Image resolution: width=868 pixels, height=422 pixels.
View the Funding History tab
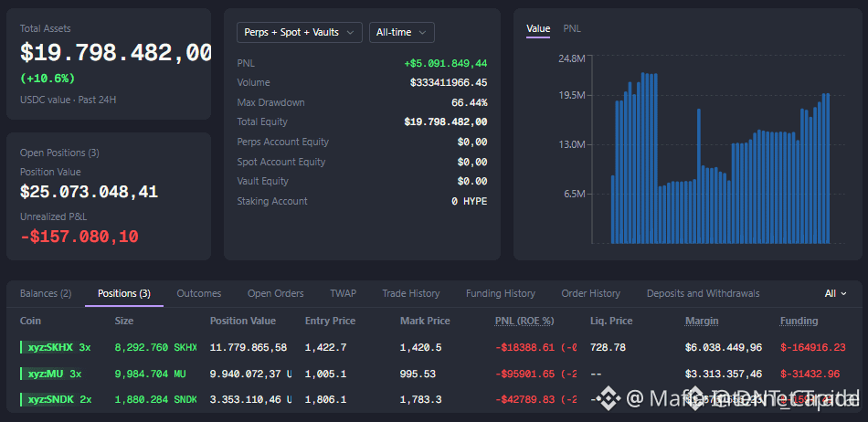[501, 294]
